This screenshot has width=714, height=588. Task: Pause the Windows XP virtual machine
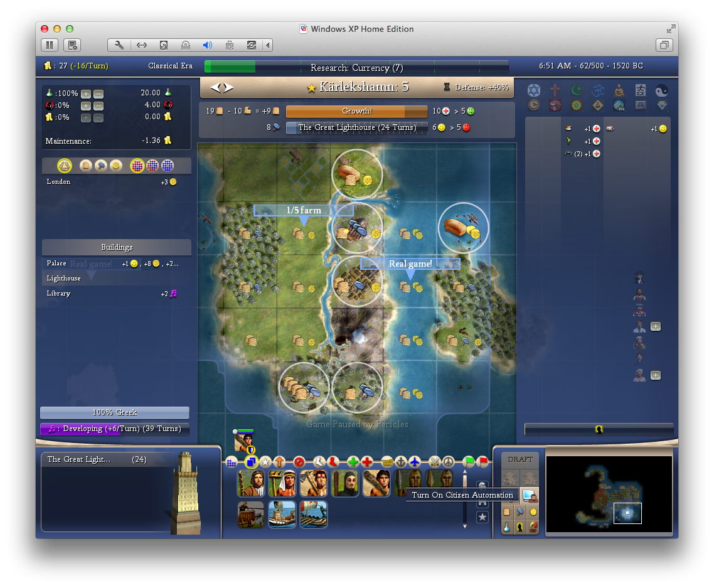pyautogui.click(x=50, y=45)
